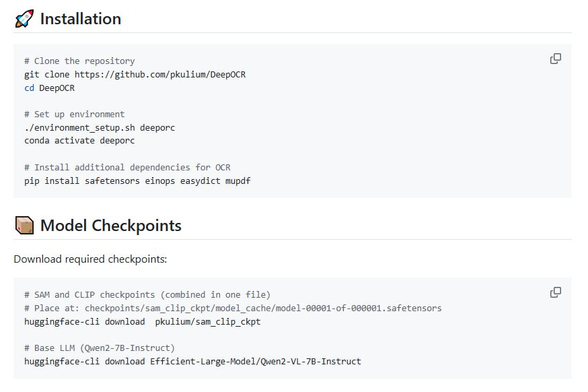Click 'Download required checkpoints:' text
The width and height of the screenshot is (588, 392).
90,259
